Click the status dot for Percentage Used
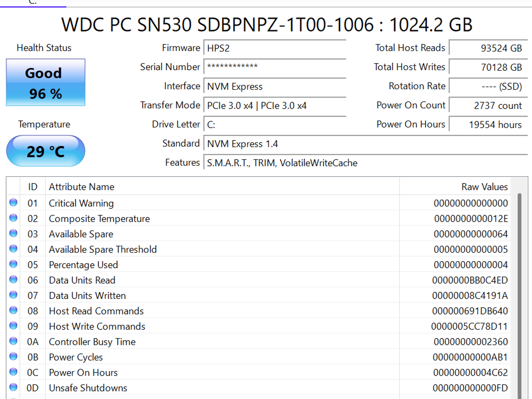This screenshot has width=532, height=399. click(x=13, y=264)
